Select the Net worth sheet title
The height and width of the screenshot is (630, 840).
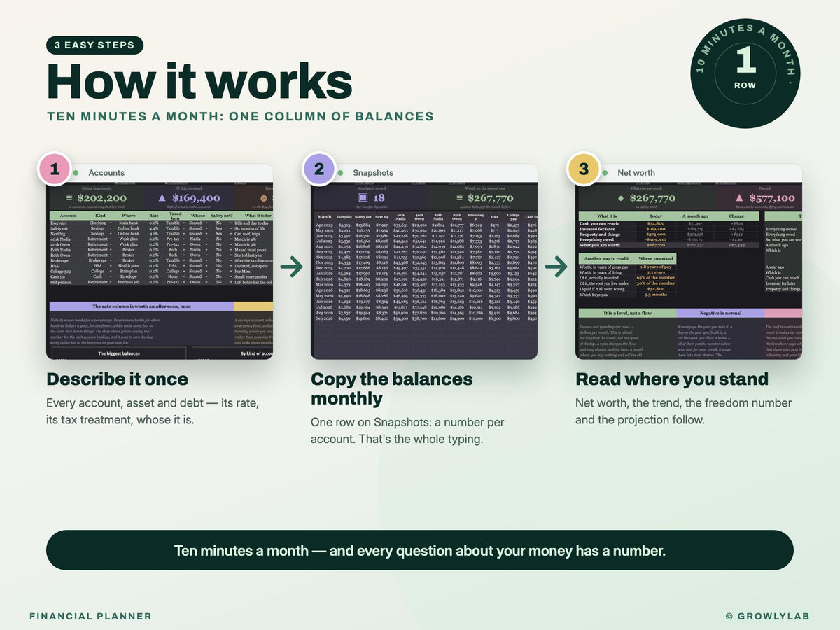tap(636, 173)
